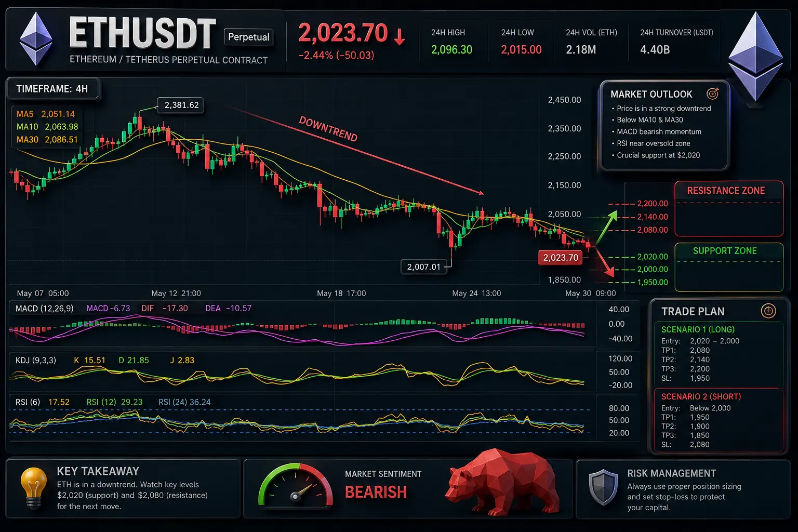Open the RESISTANCE ZONE box
Viewport: 798px width, 532px height.
point(729,208)
